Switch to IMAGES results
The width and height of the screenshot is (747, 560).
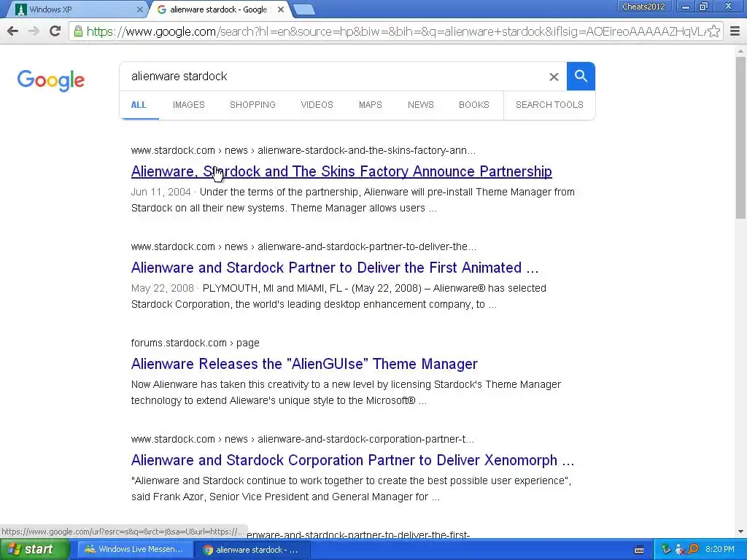(189, 105)
